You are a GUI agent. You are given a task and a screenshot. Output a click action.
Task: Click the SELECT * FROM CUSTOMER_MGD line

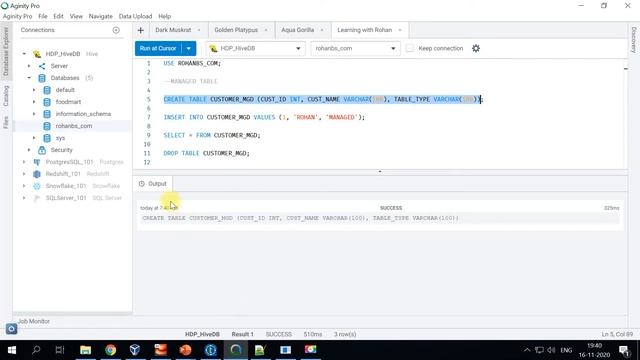click(212, 135)
